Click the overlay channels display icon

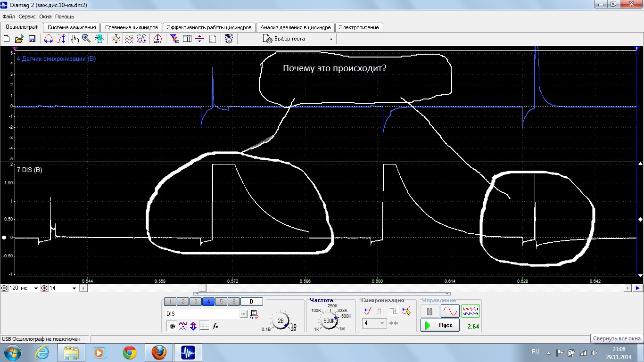pyautogui.click(x=116, y=39)
